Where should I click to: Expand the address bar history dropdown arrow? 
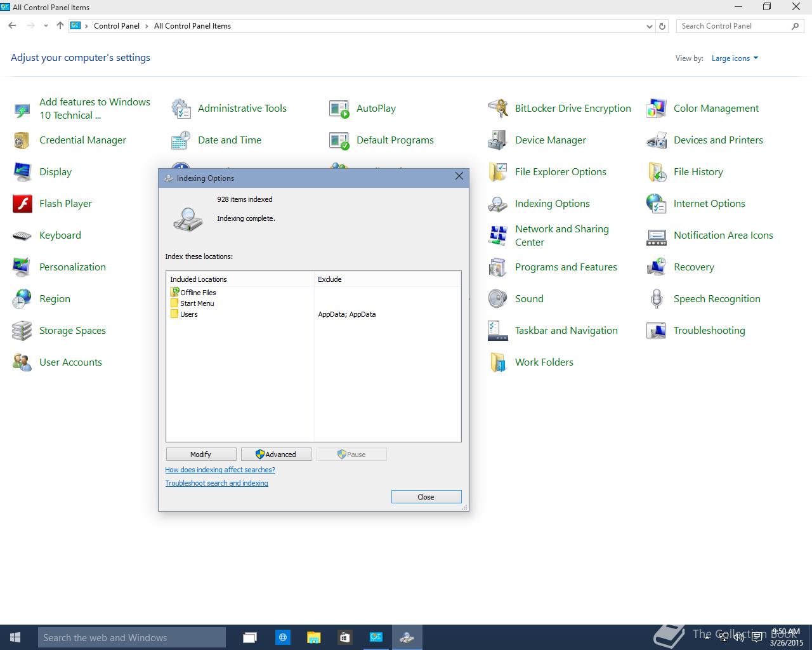tap(649, 27)
